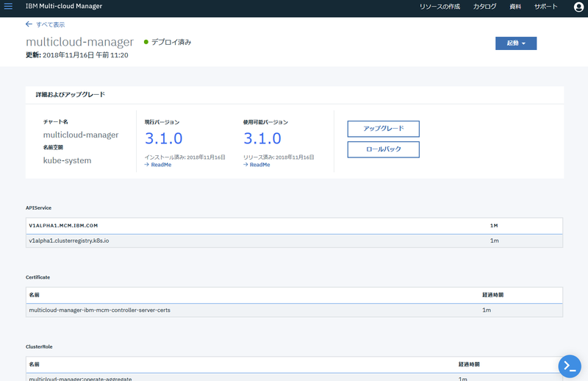Select the v1alpha1.clusterregistry.k8s.io row

pyautogui.click(x=294, y=241)
